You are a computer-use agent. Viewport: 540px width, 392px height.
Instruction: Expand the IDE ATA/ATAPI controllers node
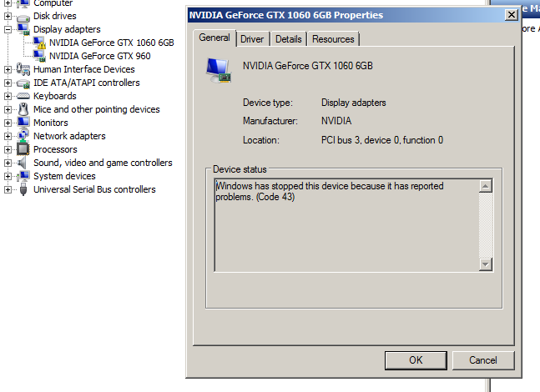(8, 83)
